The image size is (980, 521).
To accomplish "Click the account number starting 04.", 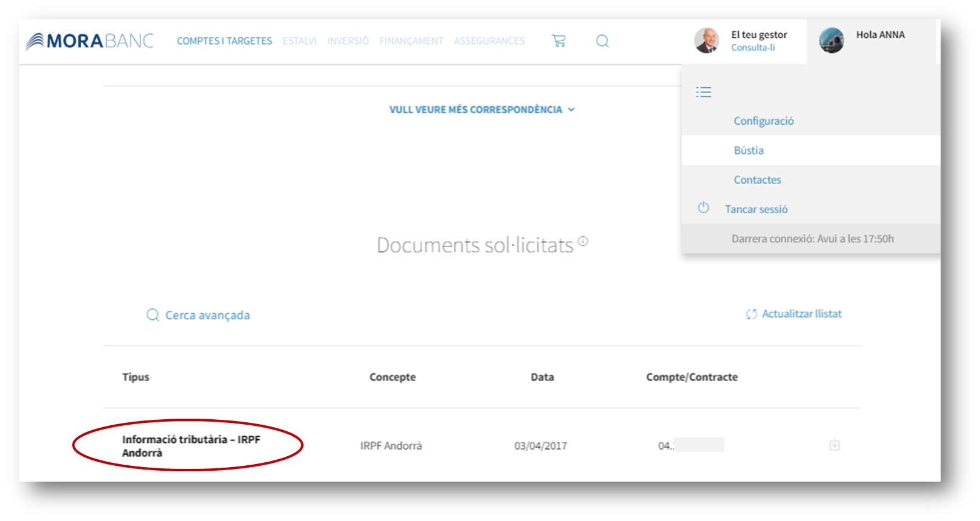I will point(690,445).
